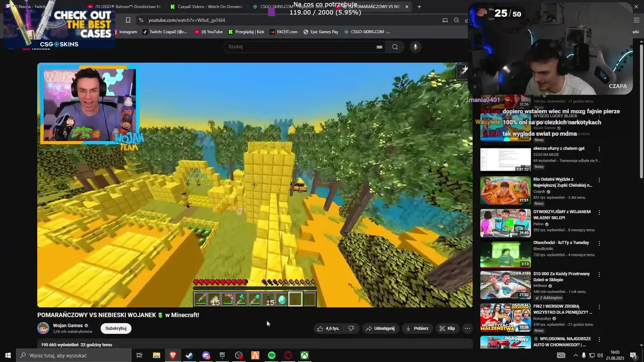Click the video title 'POMARAŃCZOWY VS NIEBIESKI WOJANEK'

point(118,315)
